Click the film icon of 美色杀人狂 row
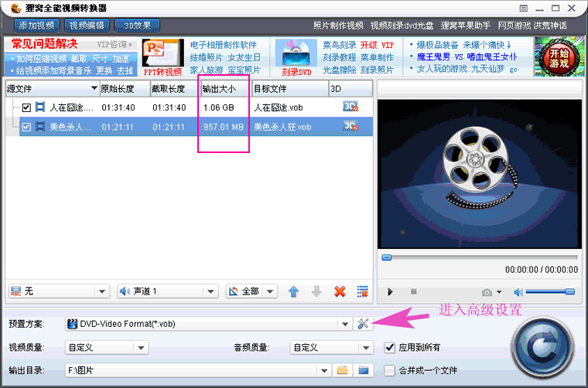 click(39, 127)
